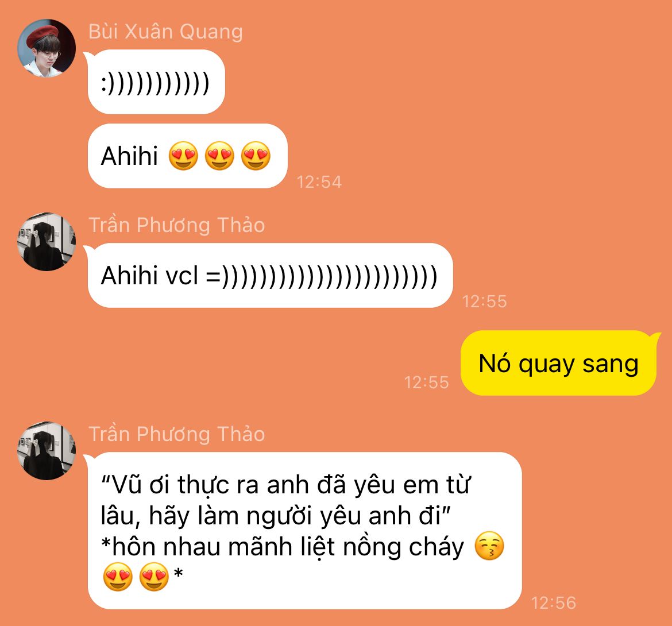The height and width of the screenshot is (626, 672).
Task: Click the lower Trần Phương Thảo name label
Action: click(176, 434)
